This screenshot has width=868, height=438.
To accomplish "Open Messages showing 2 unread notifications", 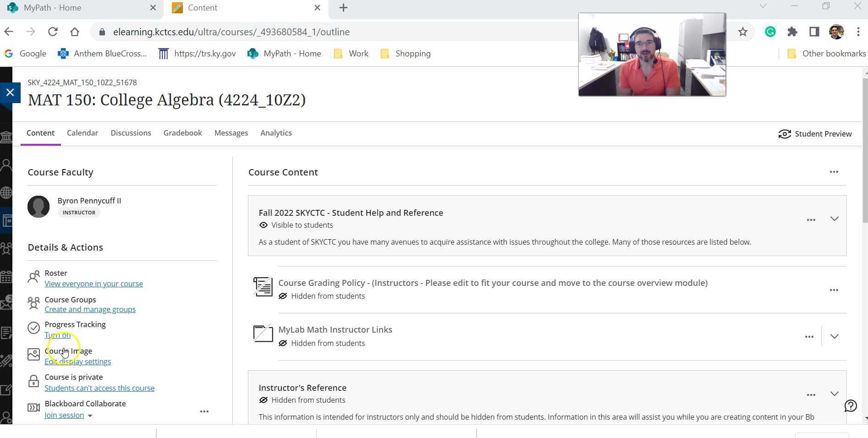I will (x=6, y=303).
